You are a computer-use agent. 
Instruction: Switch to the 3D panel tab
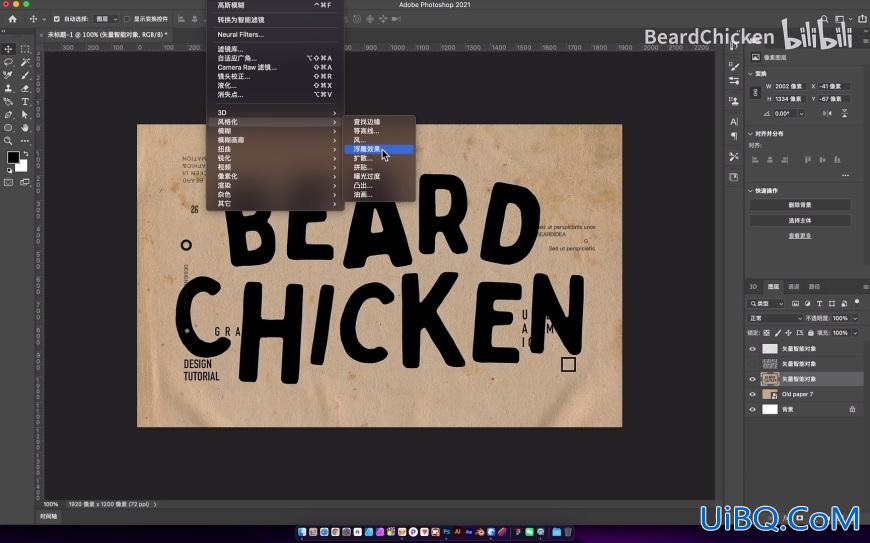[x=753, y=287]
